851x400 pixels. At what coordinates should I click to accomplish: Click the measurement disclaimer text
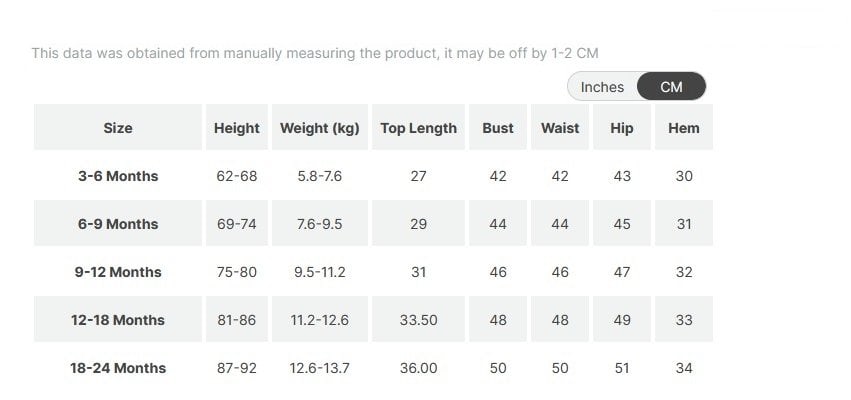point(315,53)
